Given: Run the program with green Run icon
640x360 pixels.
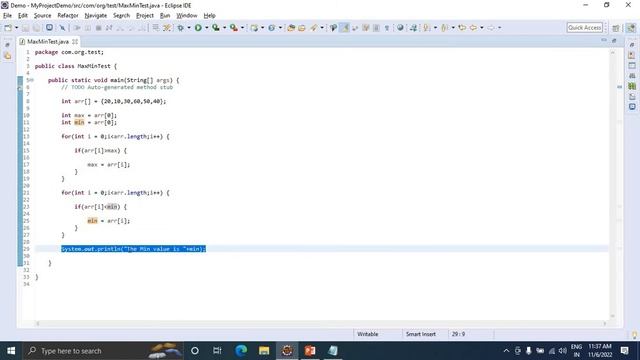Looking at the screenshot, I should click(198, 28).
